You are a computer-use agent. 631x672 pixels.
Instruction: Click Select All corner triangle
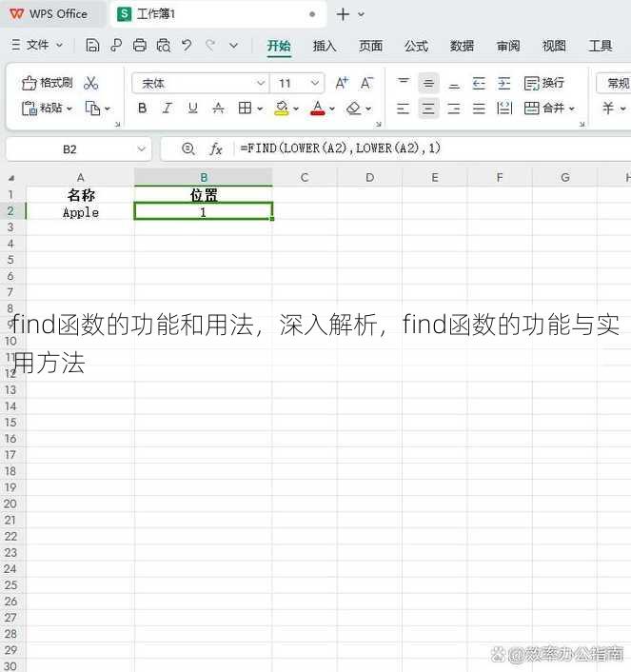click(x=11, y=178)
